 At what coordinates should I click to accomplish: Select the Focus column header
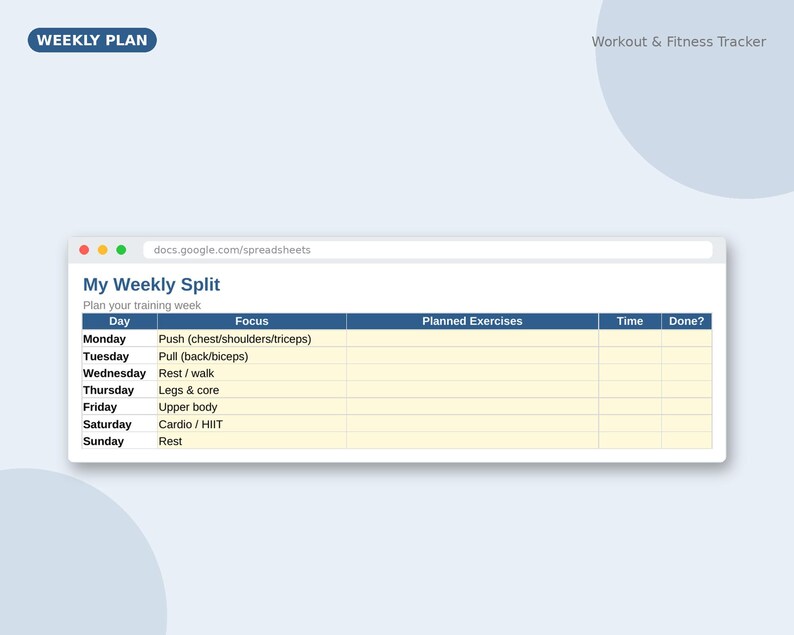tap(252, 321)
